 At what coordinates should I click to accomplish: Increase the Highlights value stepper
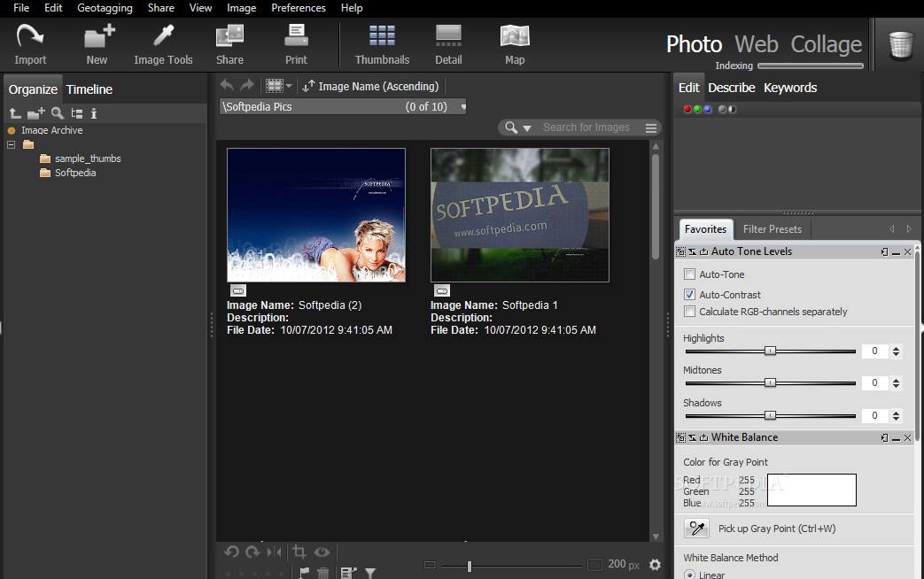897,348
